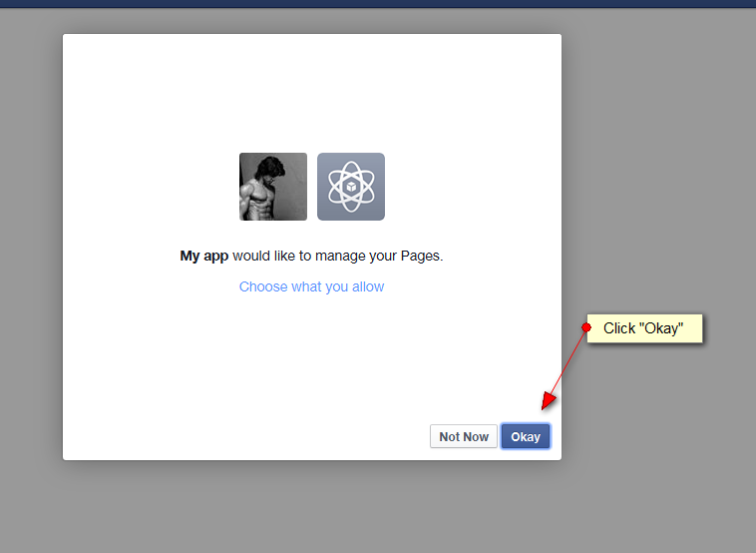Click the red arrowhead pointing at Okay
The height and width of the screenshot is (553, 756).
tap(548, 400)
